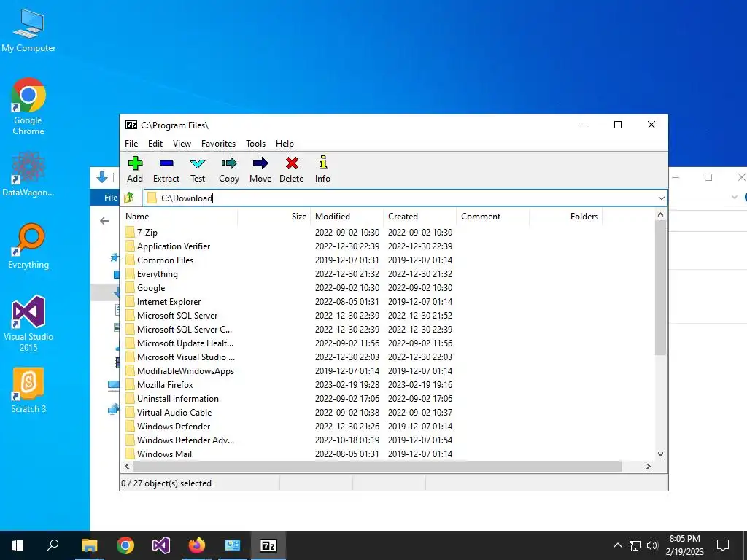The width and height of the screenshot is (747, 560).
Task: Click the network tray icon
Action: 635,545
